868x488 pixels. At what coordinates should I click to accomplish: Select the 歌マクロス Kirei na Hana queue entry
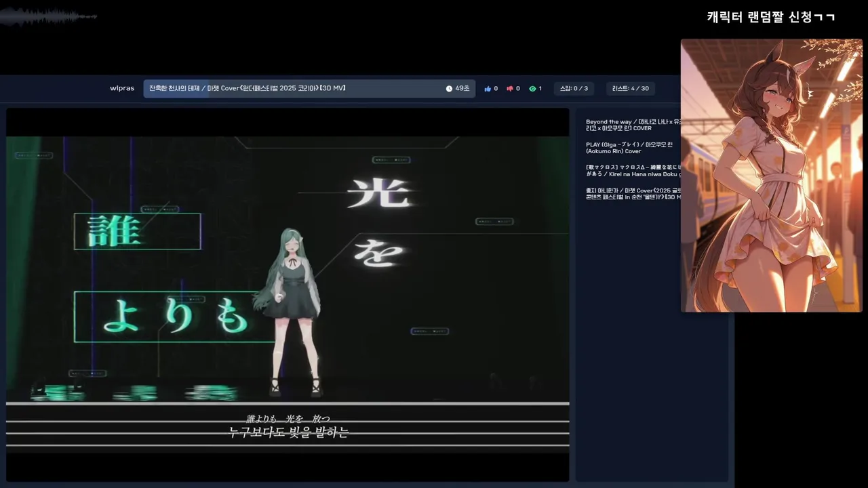[x=633, y=170]
